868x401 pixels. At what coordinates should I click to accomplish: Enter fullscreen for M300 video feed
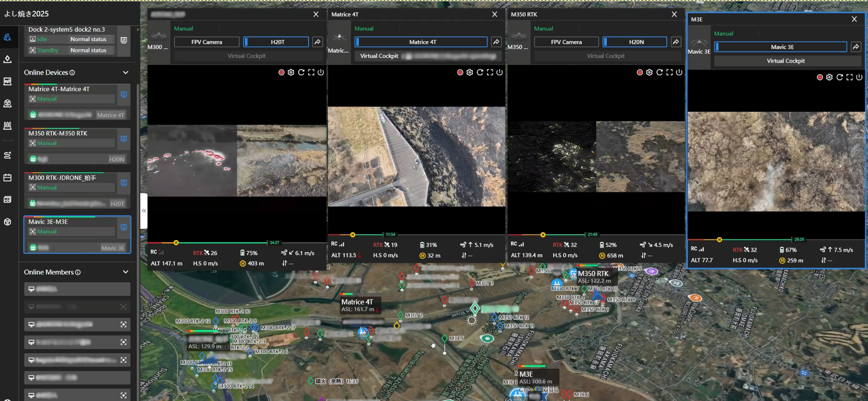[311, 72]
